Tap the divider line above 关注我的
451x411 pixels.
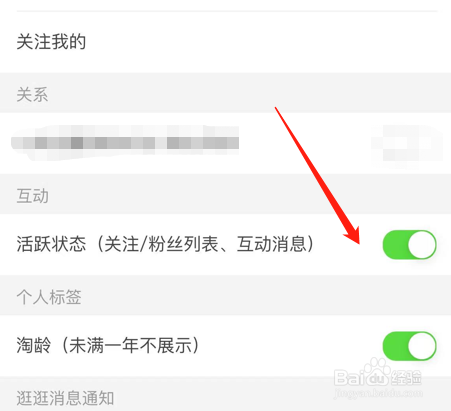click(x=227, y=11)
